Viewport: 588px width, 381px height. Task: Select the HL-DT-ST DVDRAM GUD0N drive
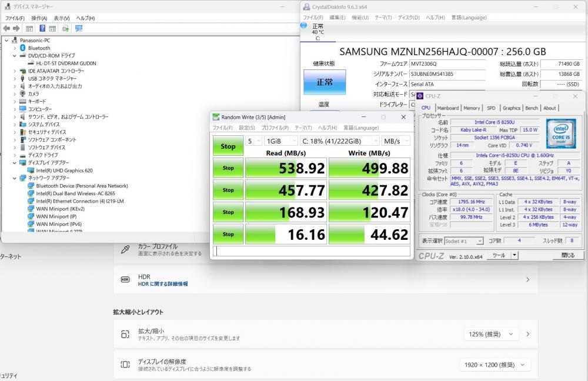[66, 63]
